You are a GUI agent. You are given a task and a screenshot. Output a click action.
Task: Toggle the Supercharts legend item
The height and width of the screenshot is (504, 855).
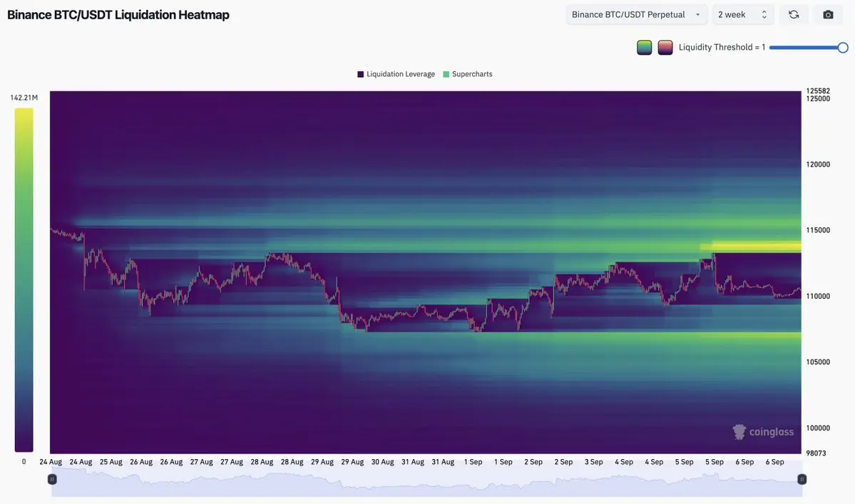[x=467, y=74]
